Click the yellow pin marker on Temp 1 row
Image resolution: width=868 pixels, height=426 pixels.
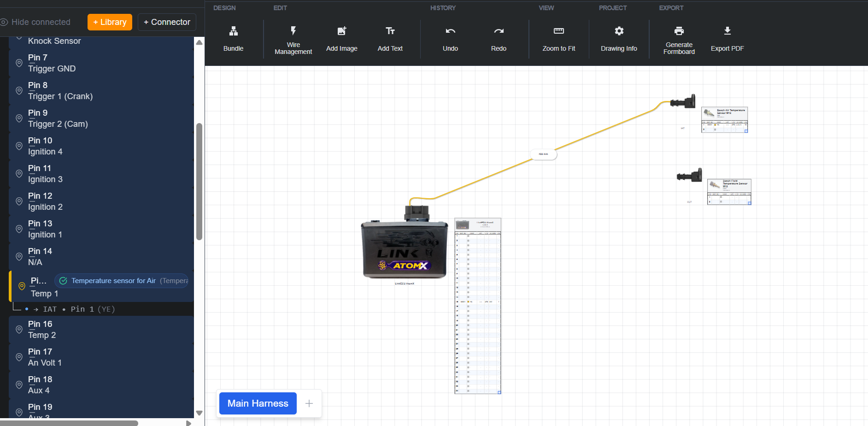[22, 286]
